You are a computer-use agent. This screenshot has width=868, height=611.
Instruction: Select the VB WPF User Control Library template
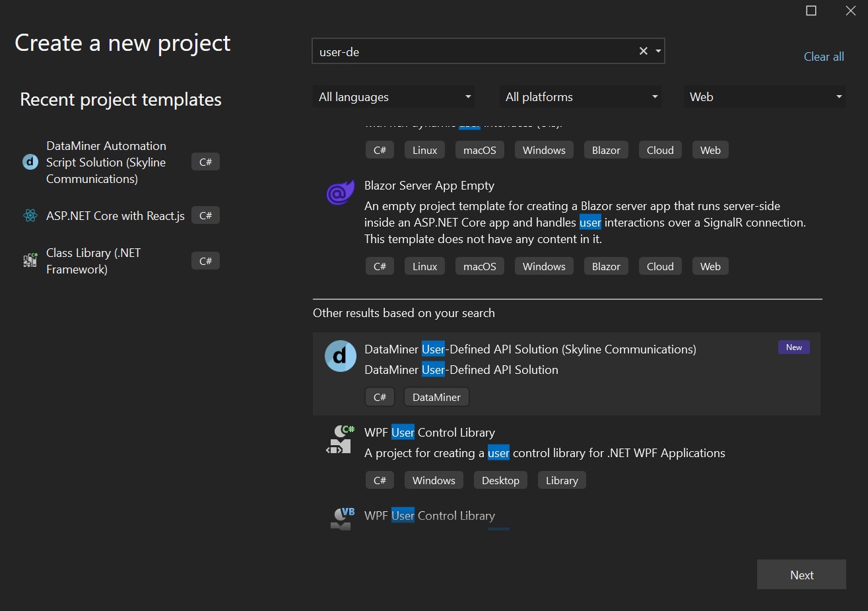pos(566,516)
